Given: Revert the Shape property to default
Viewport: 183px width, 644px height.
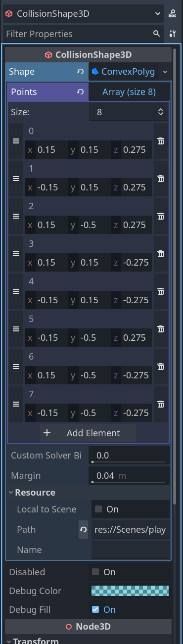Looking at the screenshot, I should (x=80, y=72).
